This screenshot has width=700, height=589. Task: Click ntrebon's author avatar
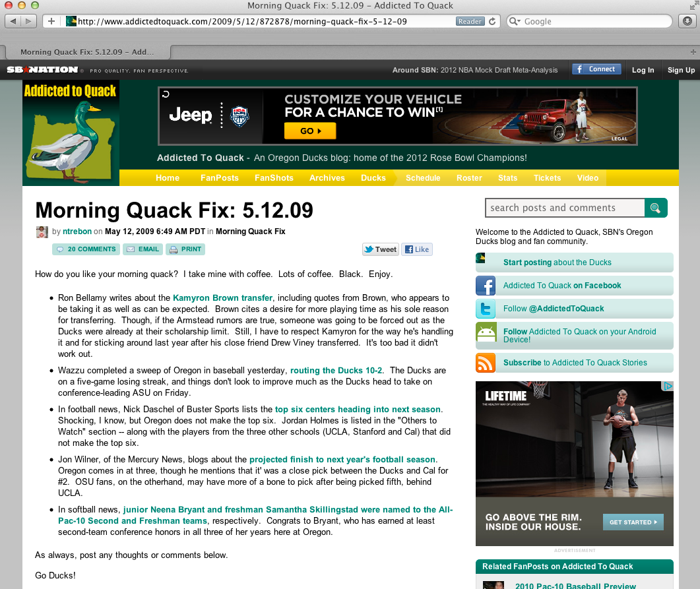[42, 232]
